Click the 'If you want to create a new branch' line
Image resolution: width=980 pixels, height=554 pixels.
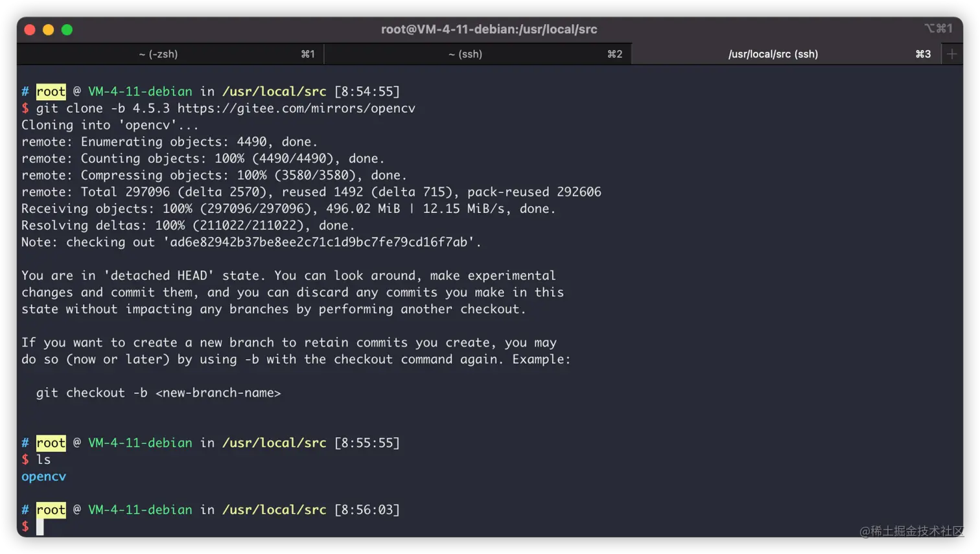[289, 343]
